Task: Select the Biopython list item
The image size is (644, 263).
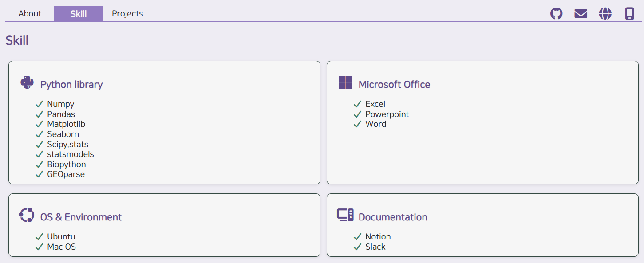Action: [x=67, y=165]
